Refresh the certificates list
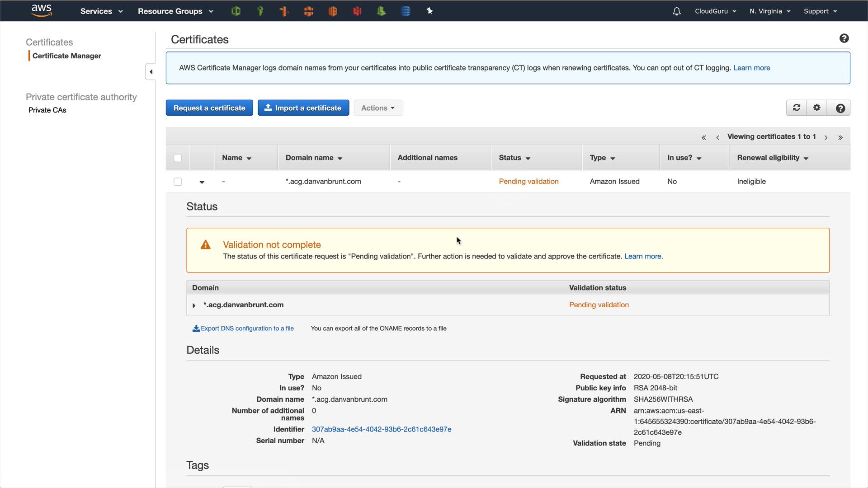Viewport: 868px width, 488px height. coord(797,108)
